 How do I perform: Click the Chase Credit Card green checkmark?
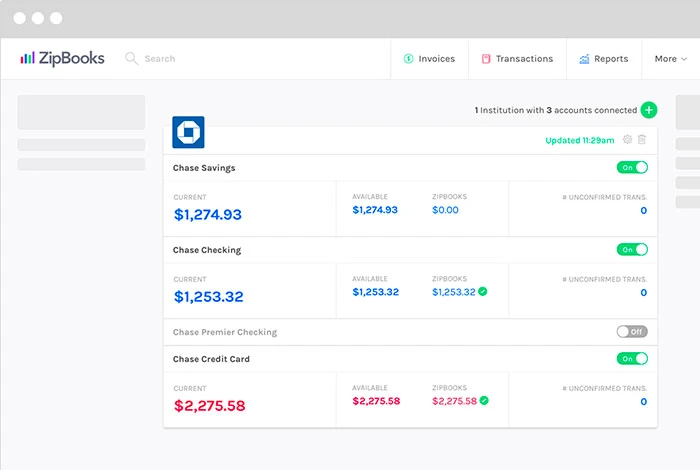coord(483,401)
